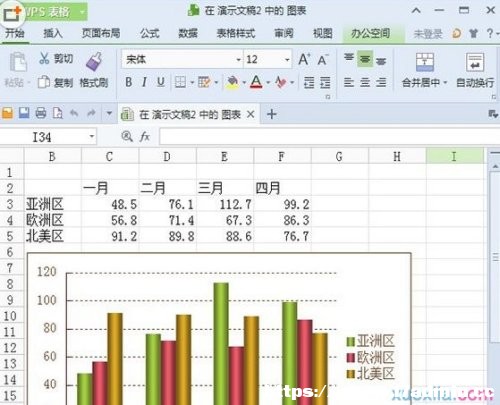
Task: Click the Cut scissors icon
Action: pos(44,58)
